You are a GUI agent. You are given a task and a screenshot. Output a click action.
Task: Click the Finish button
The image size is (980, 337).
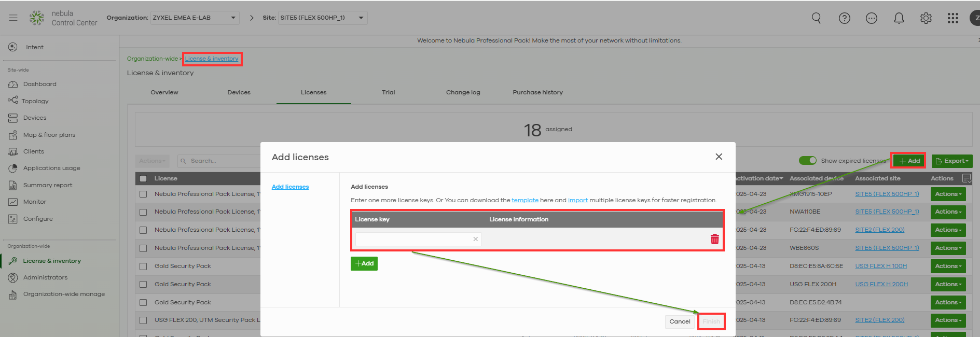pyautogui.click(x=711, y=321)
